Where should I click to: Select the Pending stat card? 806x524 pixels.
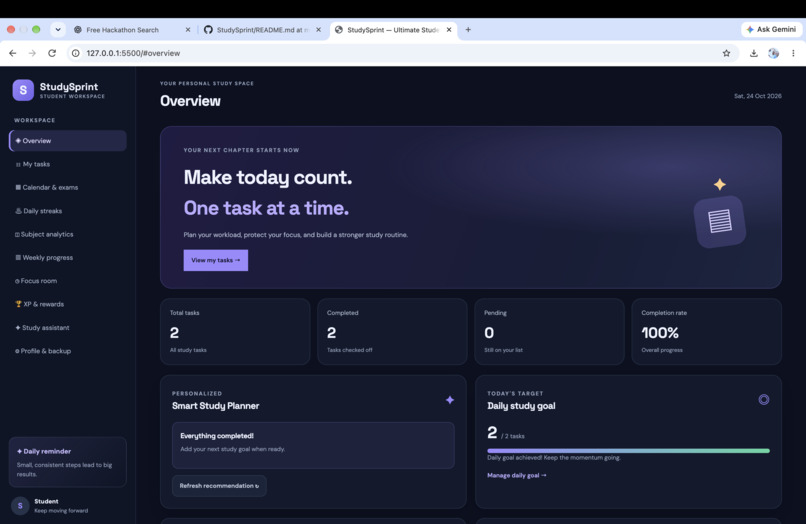549,332
